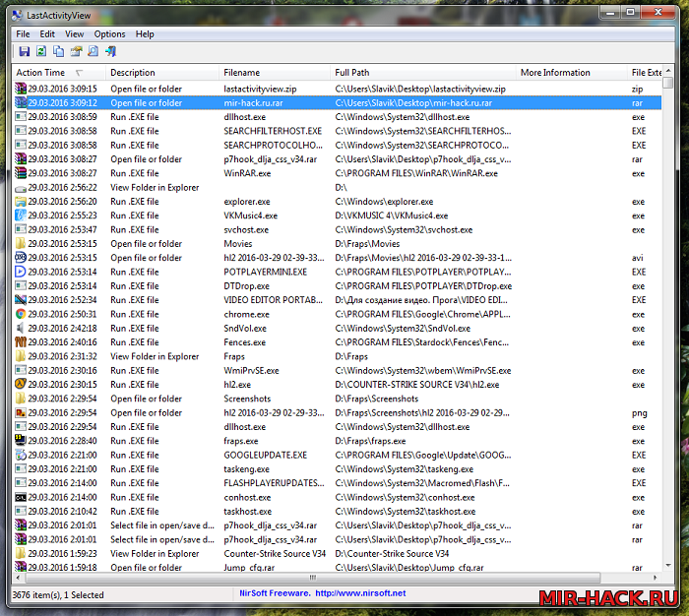The width and height of the screenshot is (689, 616).
Task: Click the Refresh toolbar icon
Action: pos(41,51)
